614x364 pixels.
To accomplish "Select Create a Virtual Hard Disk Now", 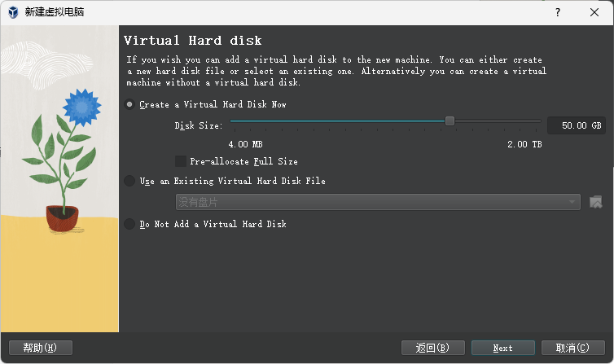I will coord(129,105).
